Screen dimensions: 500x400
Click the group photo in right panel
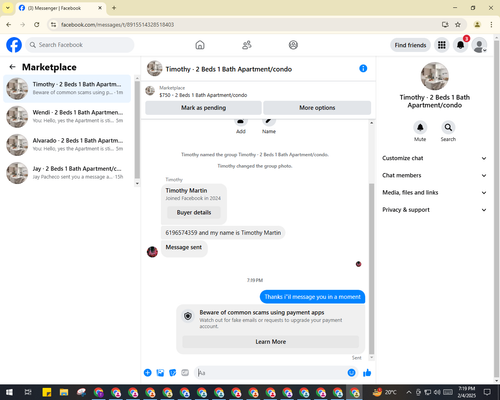[434, 76]
